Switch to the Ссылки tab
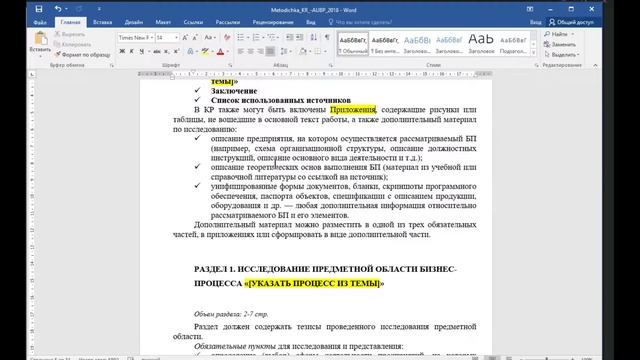This screenshot has width=640, height=360. point(193,22)
